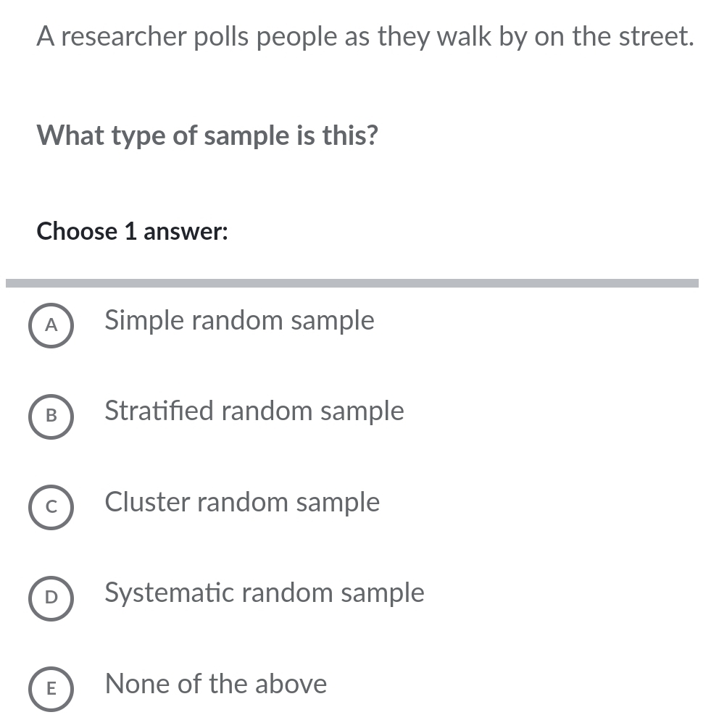This screenshot has height=728, width=719.
Task: Choose the option C circle
Action: click(51, 508)
